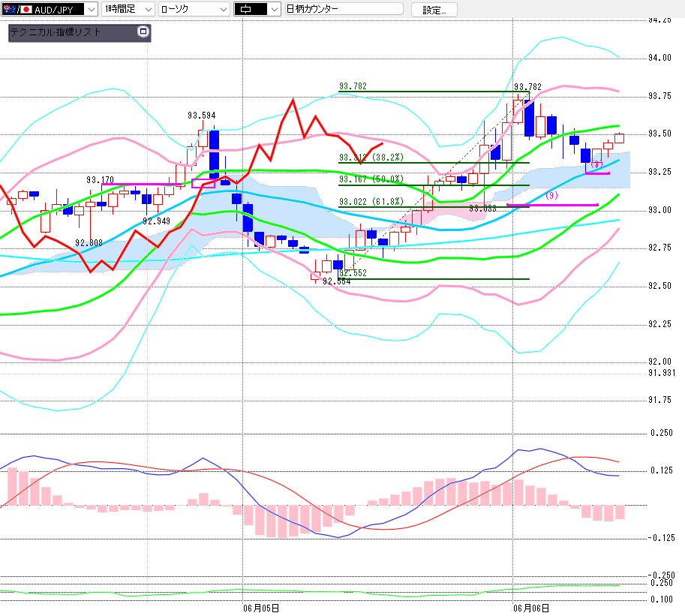Image resolution: width=685 pixels, height=616 pixels.
Task: Click the 94.00 price axis label
Action: click(x=659, y=58)
